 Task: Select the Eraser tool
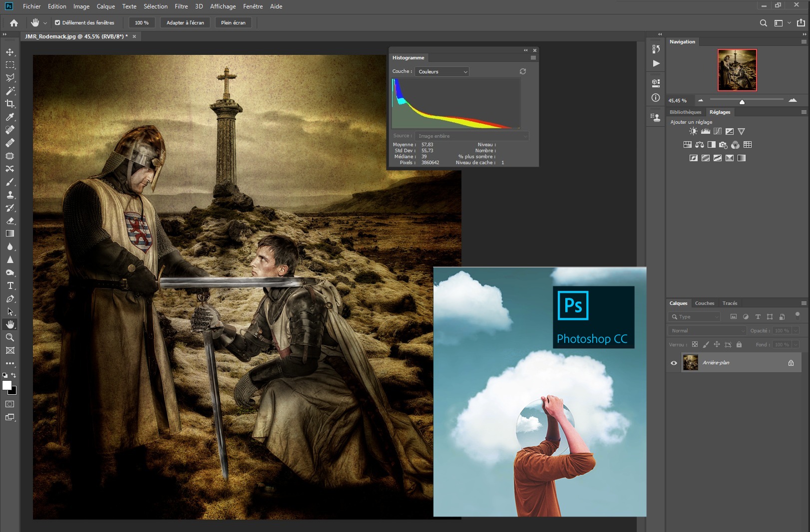[x=10, y=221]
